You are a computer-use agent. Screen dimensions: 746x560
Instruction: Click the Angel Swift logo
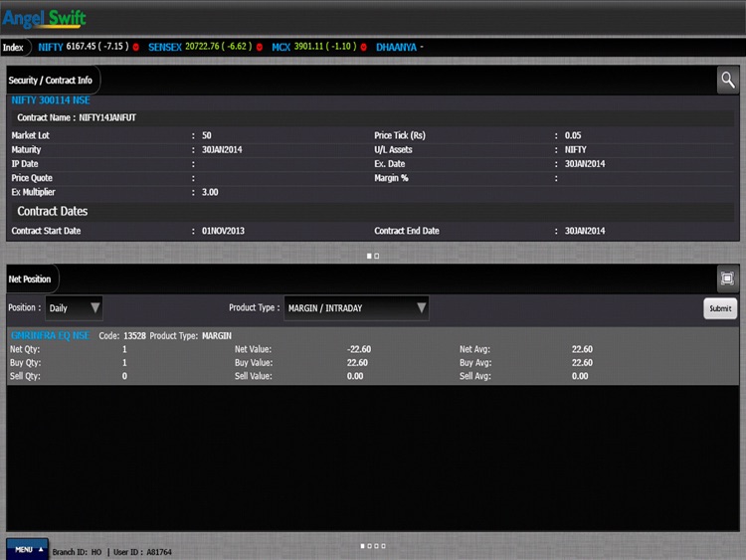pyautogui.click(x=44, y=19)
